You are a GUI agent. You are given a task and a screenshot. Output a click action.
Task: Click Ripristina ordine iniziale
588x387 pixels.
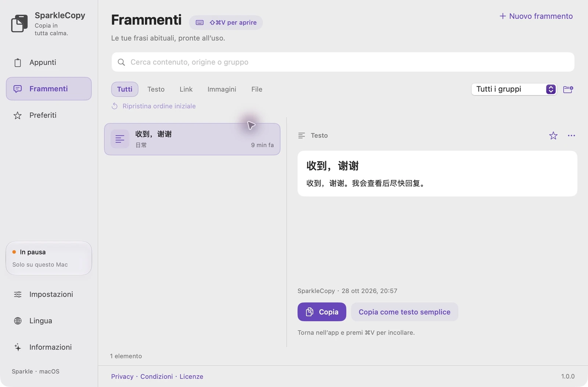click(154, 106)
